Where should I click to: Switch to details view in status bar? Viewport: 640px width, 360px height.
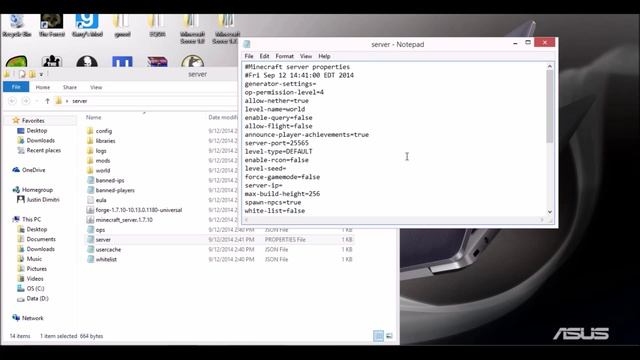click(x=378, y=336)
